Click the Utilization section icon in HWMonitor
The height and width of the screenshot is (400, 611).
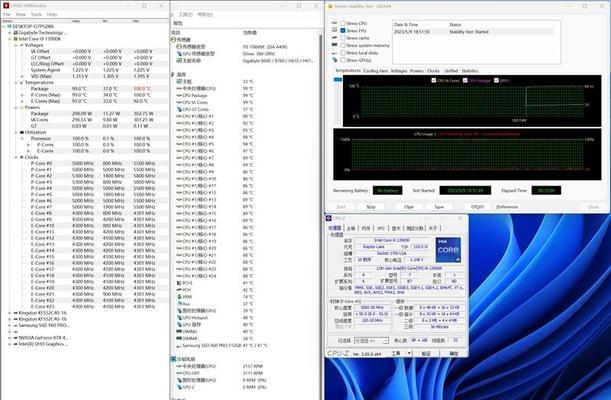(x=22, y=132)
